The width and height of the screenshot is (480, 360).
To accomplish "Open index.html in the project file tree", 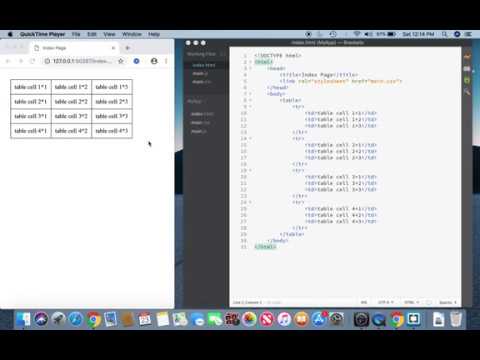I will point(202,114).
